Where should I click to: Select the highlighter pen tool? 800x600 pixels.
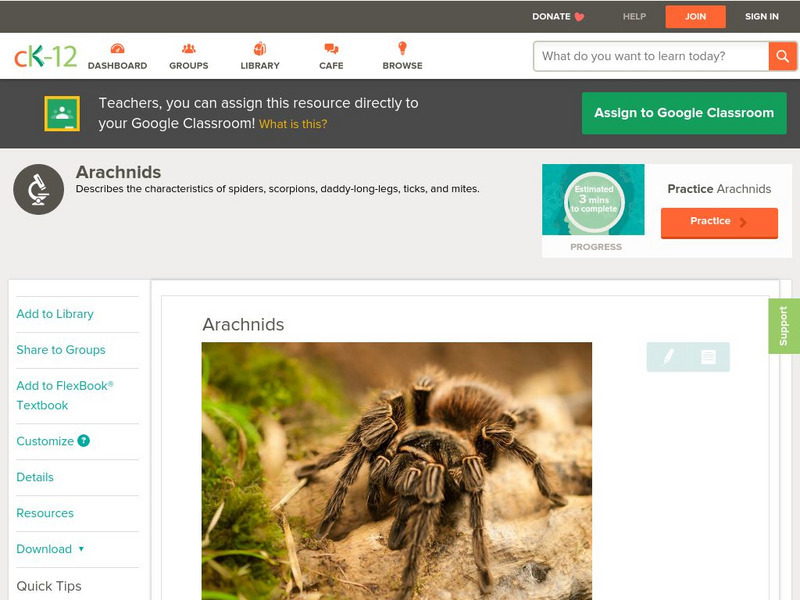tap(668, 357)
